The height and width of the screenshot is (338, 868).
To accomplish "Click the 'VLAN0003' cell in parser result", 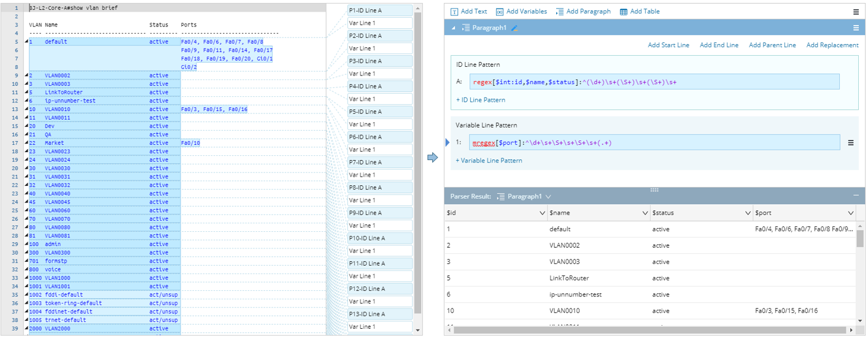I will point(565,262).
